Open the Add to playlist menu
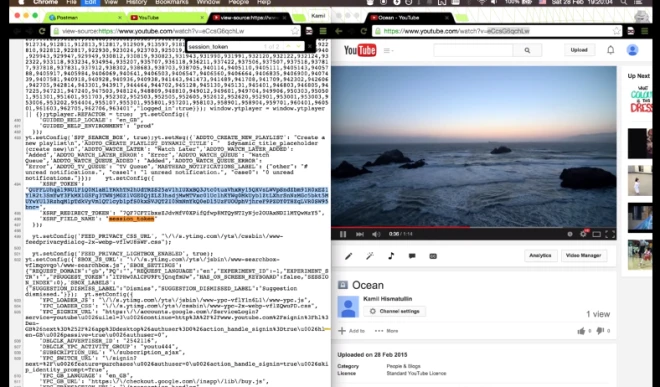Viewport: 660px width, 387px height. [x=352, y=331]
